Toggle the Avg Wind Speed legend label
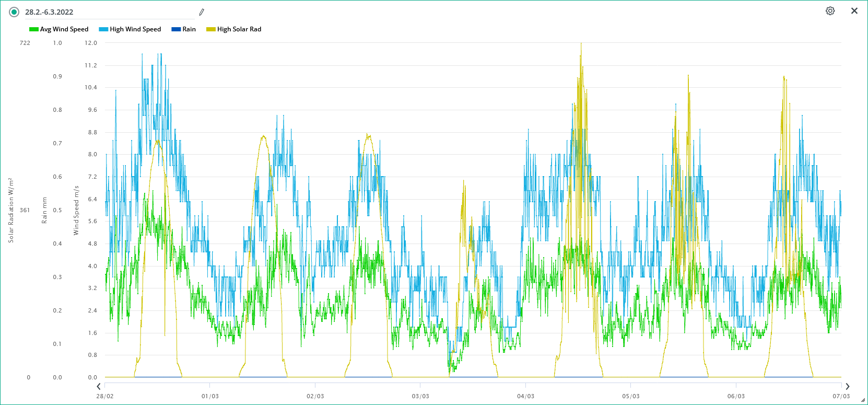868x405 pixels. (64, 29)
